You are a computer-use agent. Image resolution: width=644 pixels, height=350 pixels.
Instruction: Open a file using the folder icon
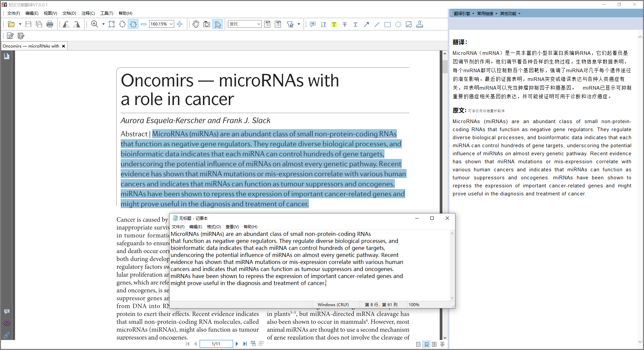tap(11, 24)
